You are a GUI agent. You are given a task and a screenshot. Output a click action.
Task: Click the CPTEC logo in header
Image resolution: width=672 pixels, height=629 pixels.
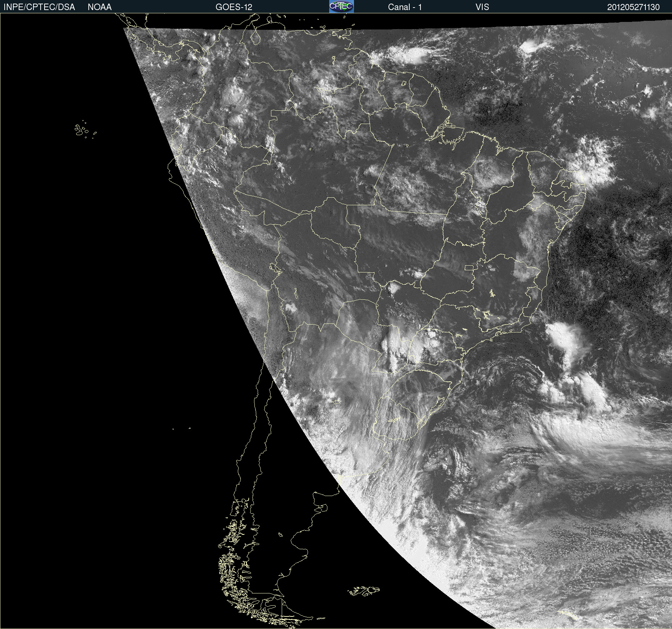pyautogui.click(x=341, y=6)
